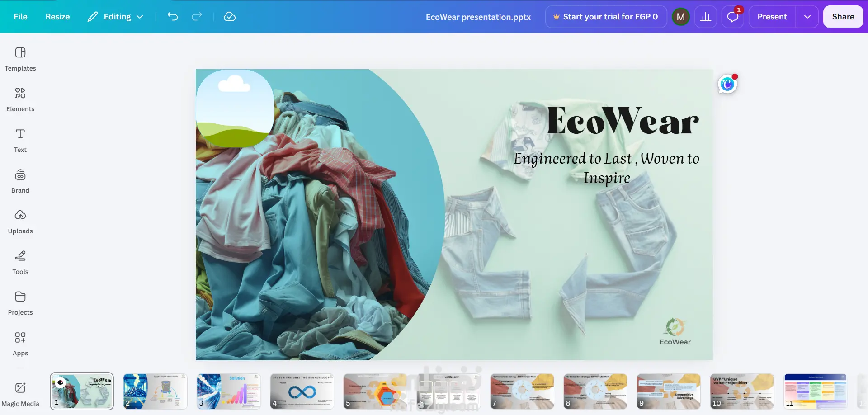Open the Apps panel

tap(20, 344)
